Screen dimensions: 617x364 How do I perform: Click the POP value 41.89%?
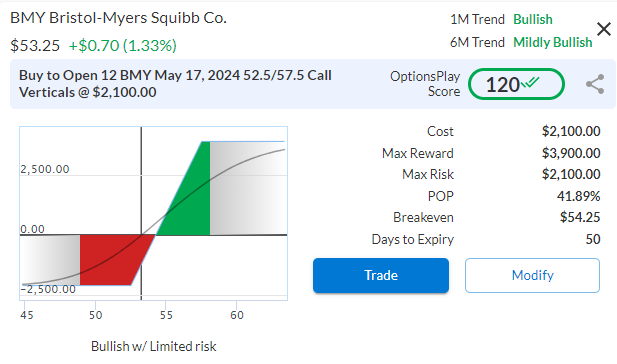click(578, 196)
